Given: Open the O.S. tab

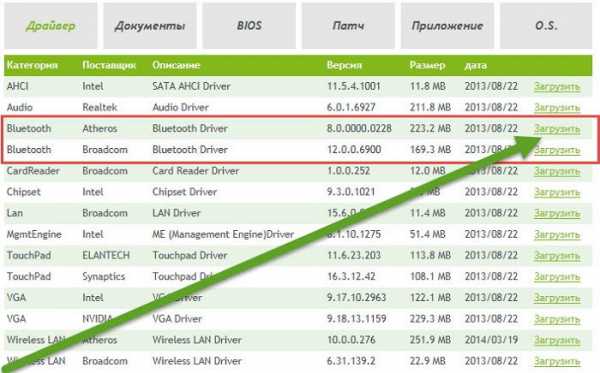Looking at the screenshot, I should click(x=546, y=26).
